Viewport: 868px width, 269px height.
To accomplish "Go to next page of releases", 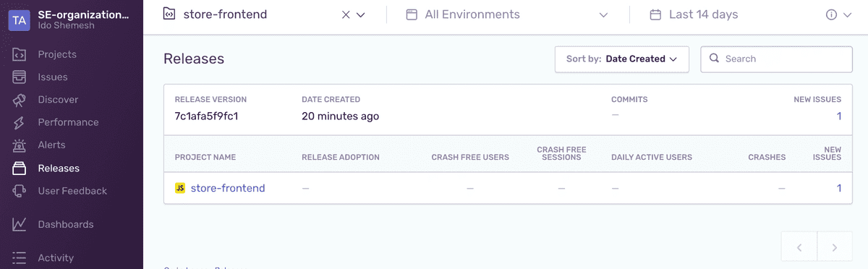I will coord(835,247).
